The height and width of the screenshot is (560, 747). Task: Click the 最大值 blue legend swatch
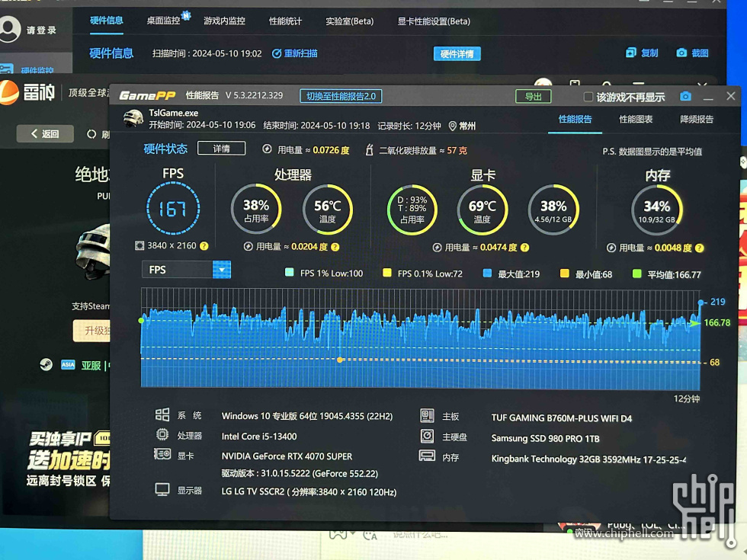(487, 274)
